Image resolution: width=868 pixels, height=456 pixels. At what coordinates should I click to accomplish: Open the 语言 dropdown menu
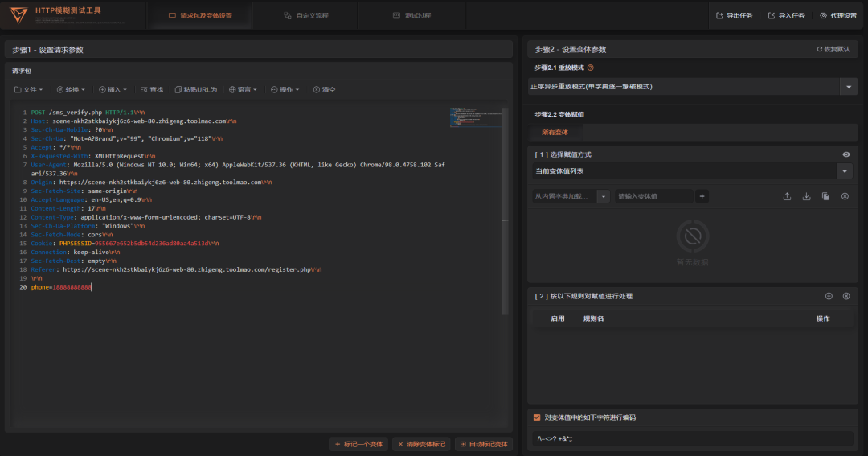(243, 89)
